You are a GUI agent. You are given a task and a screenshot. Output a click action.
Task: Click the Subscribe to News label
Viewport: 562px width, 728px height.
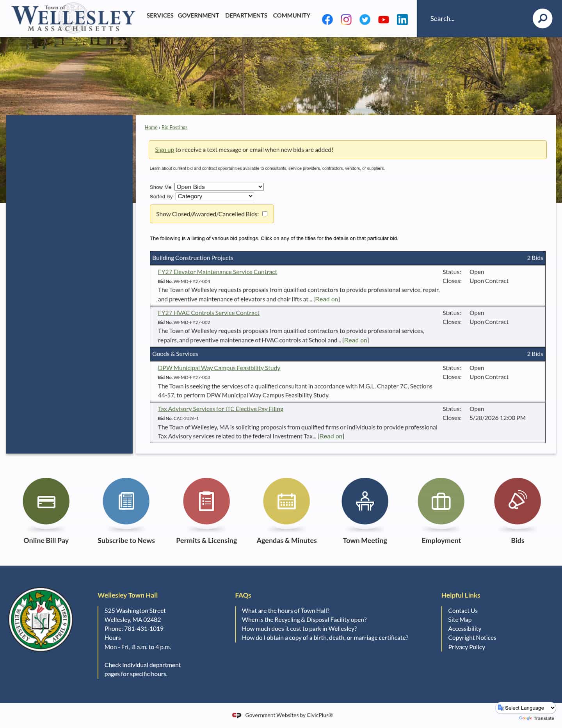pos(126,541)
